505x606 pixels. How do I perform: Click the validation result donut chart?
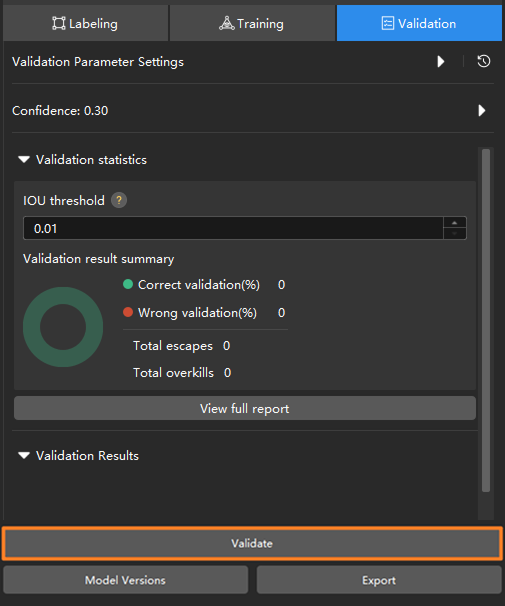[63, 327]
